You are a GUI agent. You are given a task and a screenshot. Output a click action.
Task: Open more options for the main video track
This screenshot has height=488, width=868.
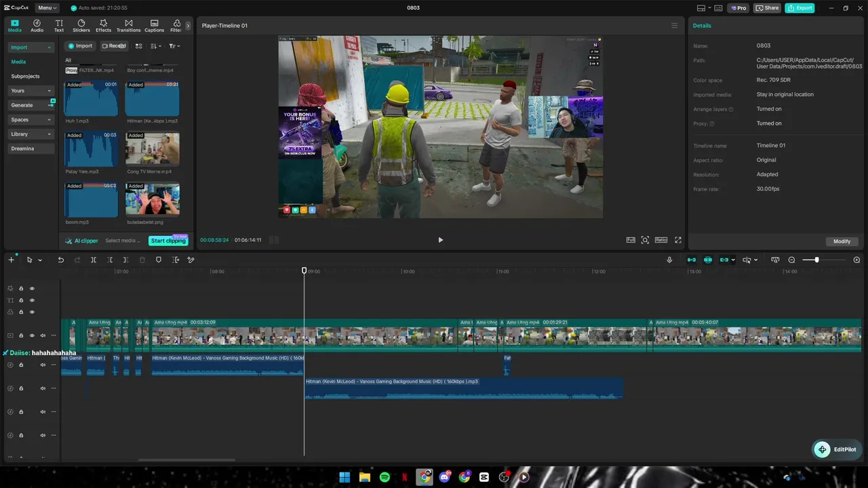pos(54,335)
